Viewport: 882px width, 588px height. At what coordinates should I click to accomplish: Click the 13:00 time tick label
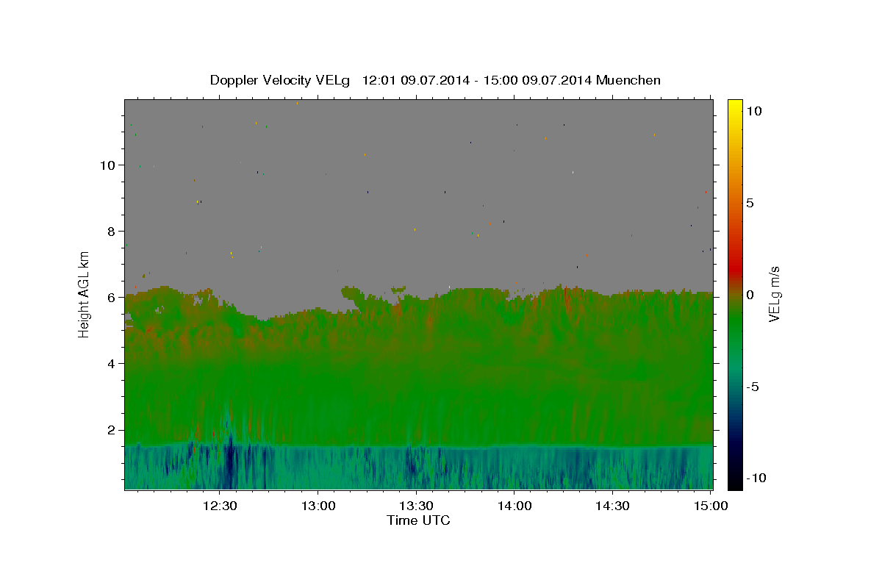click(318, 506)
